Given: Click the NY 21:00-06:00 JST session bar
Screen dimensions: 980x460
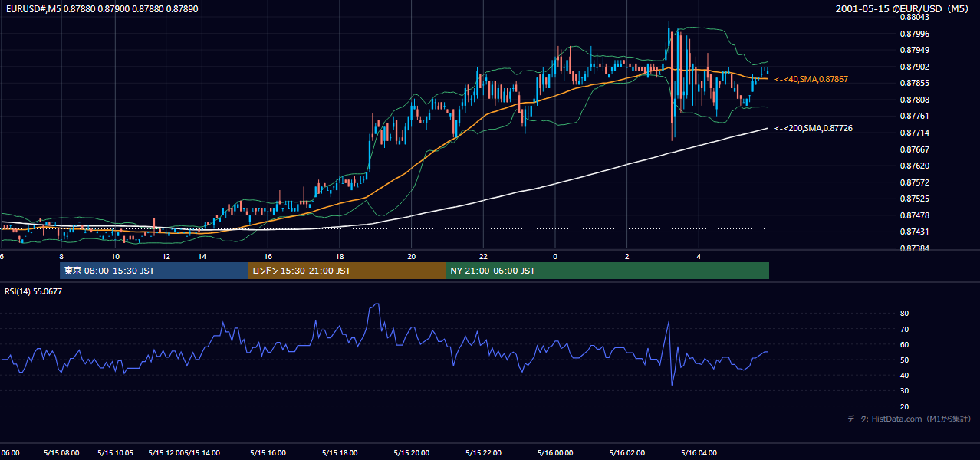Looking at the screenshot, I should 607,271.
